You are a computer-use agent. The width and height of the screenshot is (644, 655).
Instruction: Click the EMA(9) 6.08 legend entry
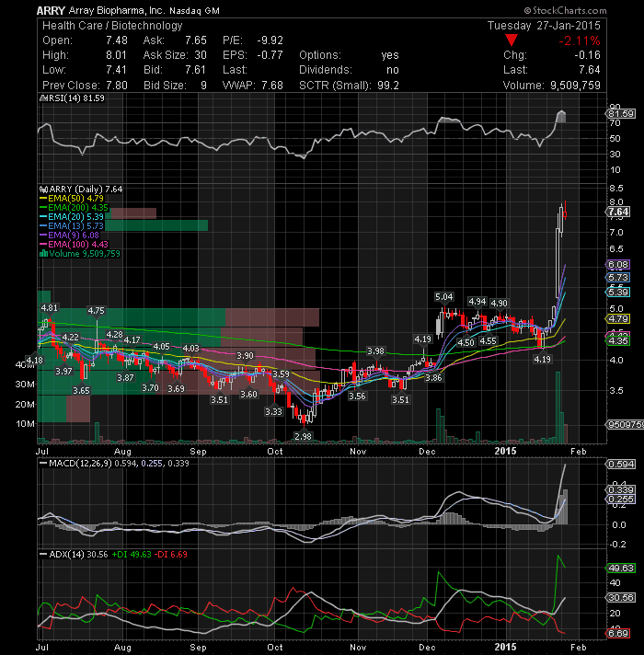point(69,236)
